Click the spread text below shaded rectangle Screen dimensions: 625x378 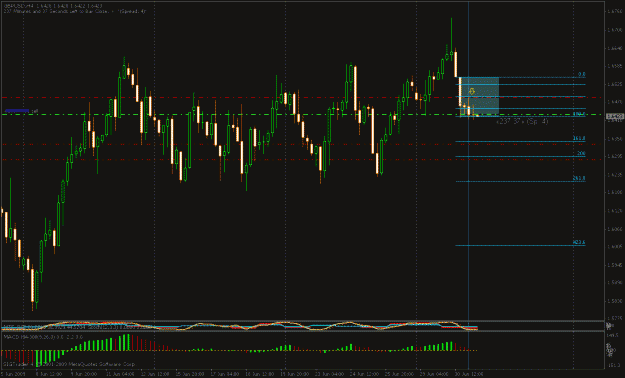coord(522,121)
